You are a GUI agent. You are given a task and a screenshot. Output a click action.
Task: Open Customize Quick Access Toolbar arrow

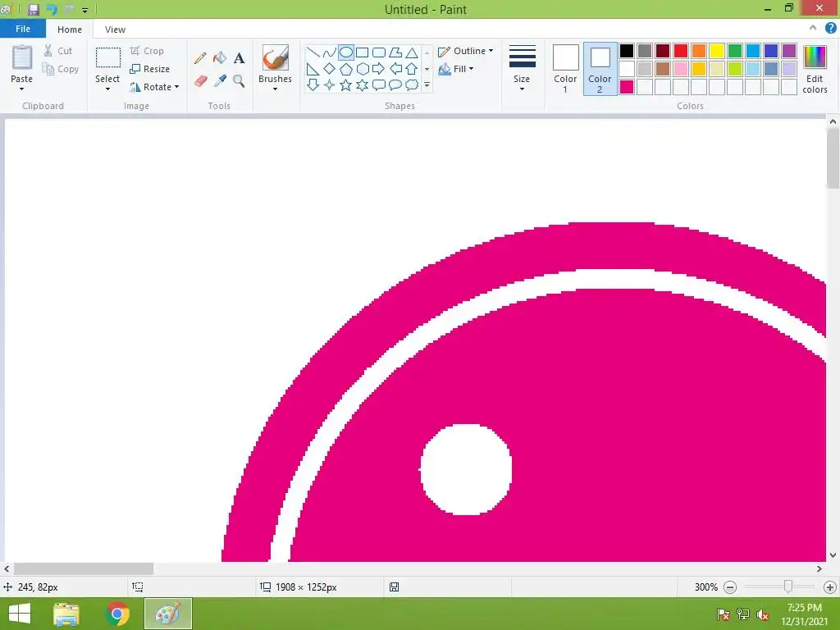tap(84, 10)
